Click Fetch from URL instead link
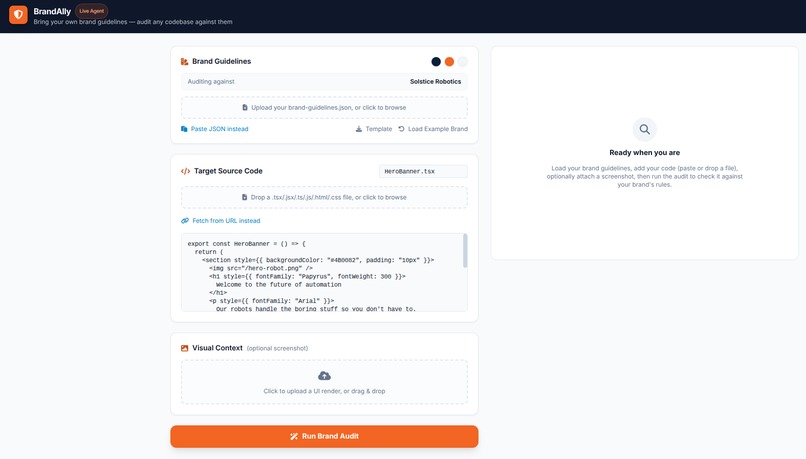 [226, 221]
